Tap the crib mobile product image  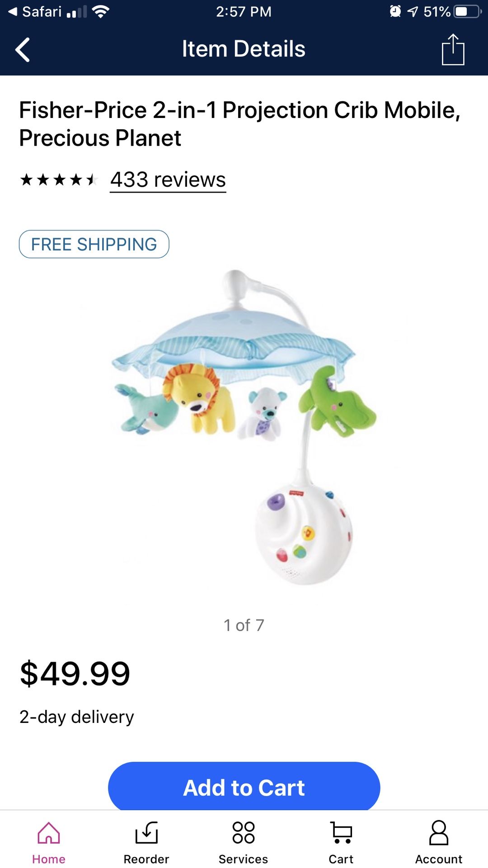click(x=244, y=427)
